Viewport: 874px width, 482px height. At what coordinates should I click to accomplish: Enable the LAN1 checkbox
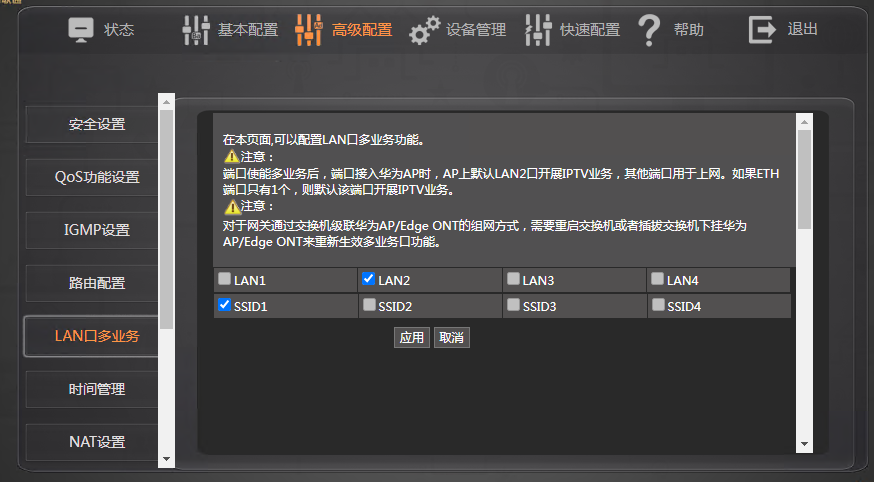(224, 279)
